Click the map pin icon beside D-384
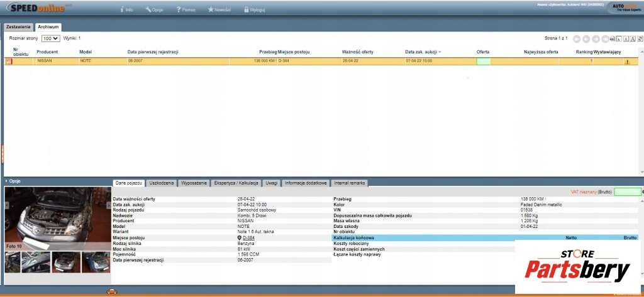644x297 pixels. tap(240, 238)
